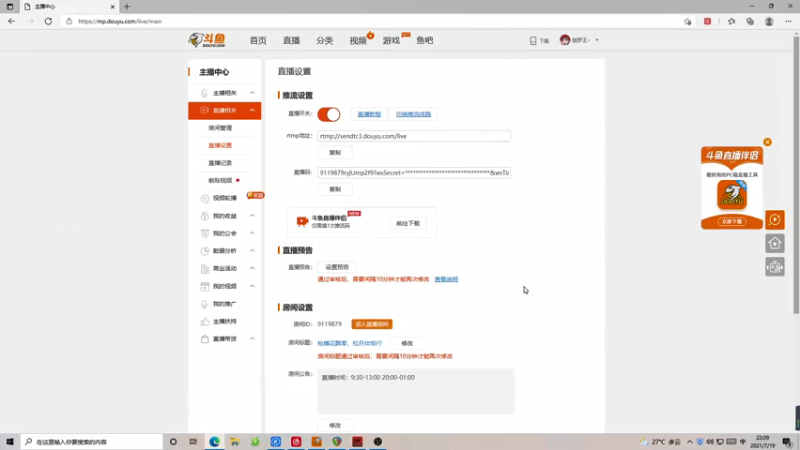The image size is (800, 450).
Task: Expand the 我的公会 sidebar section
Action: (x=252, y=233)
